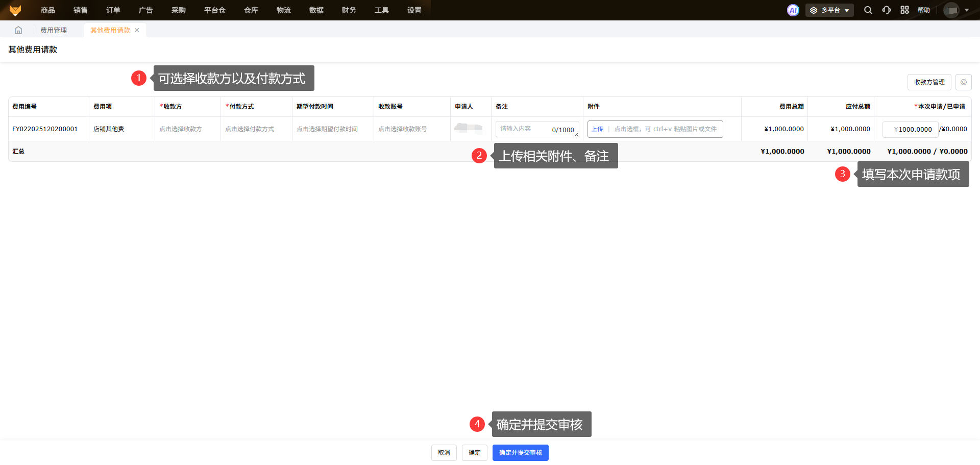Click the 本次申请/已申请 column header
The image size is (980, 465).
pos(940,107)
